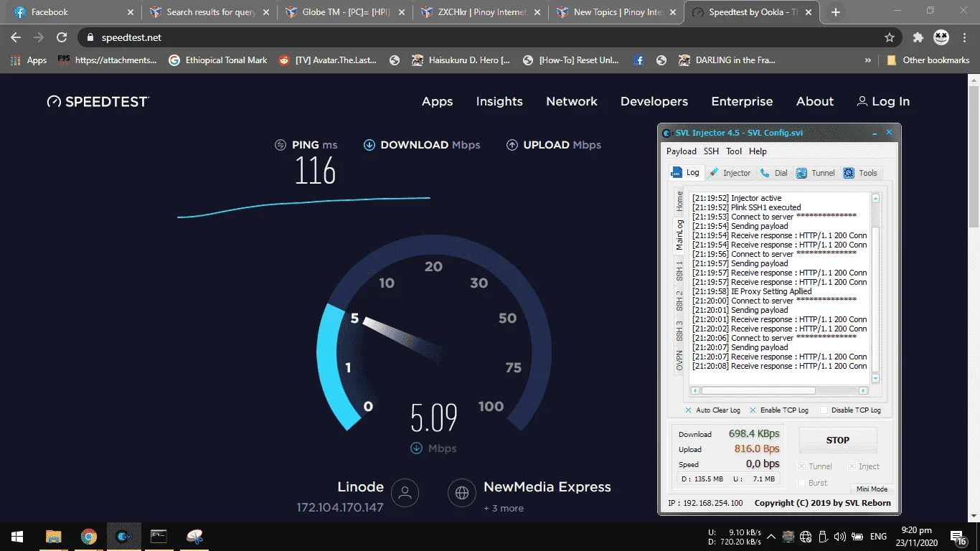Click the Chrome profile avatar icon
The image size is (980, 551).
[941, 37]
